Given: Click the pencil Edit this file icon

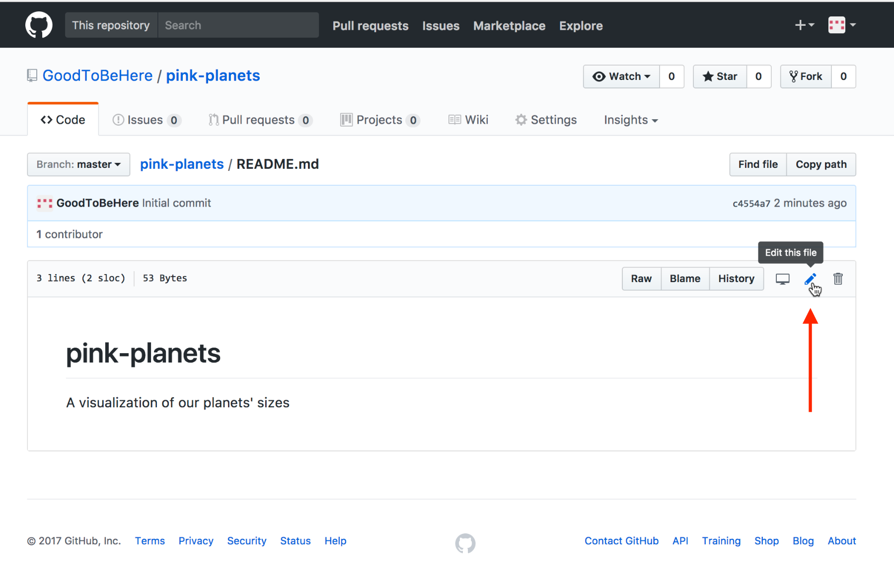Looking at the screenshot, I should pyautogui.click(x=810, y=279).
